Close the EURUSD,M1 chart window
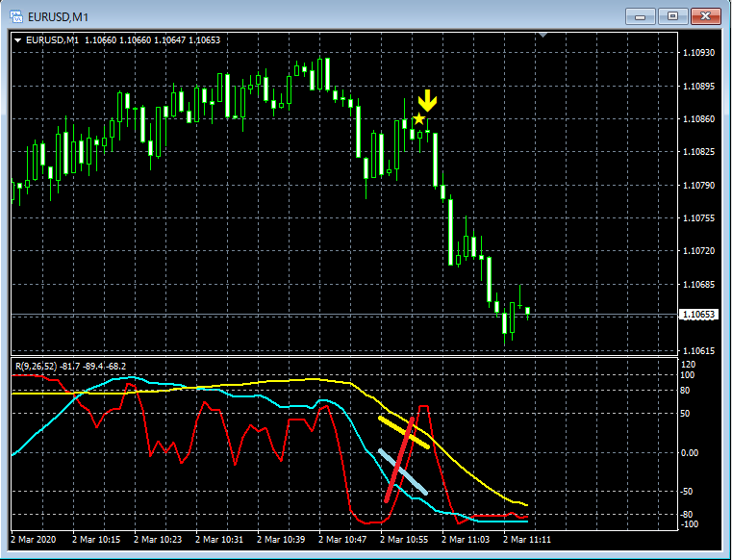Viewport: 732px width, 560px height. [705, 16]
